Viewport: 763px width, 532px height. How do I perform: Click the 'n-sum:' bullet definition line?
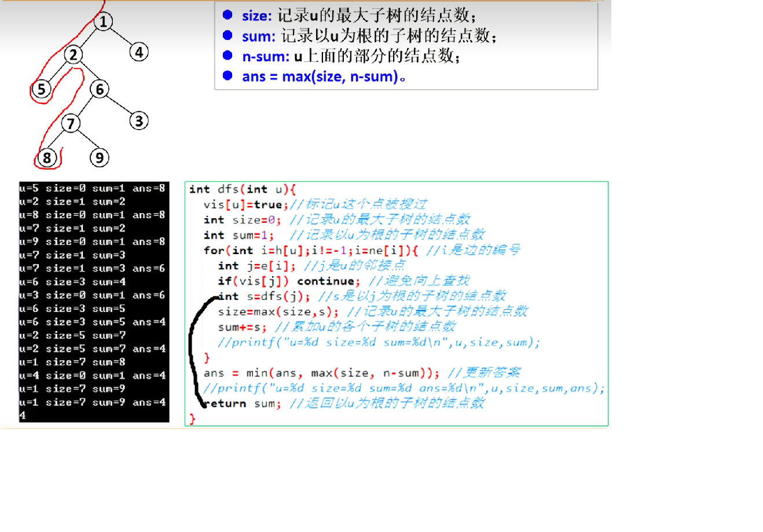[342, 56]
